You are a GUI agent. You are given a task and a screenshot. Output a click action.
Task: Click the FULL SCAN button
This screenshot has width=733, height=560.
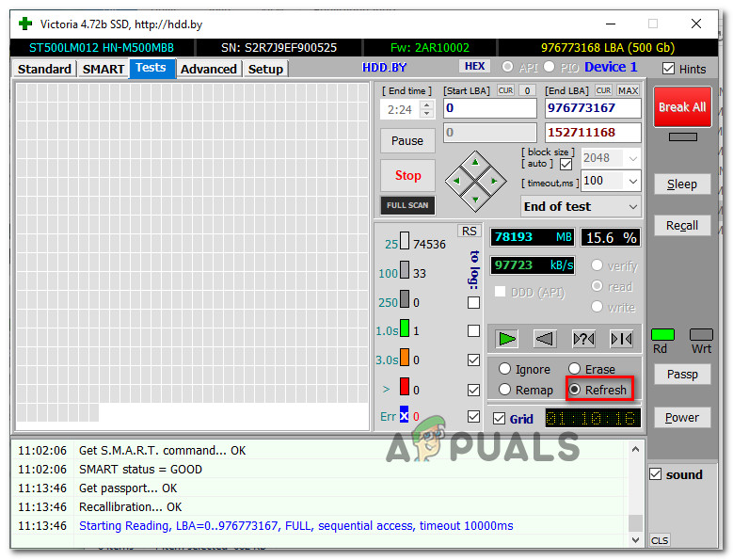point(407,205)
